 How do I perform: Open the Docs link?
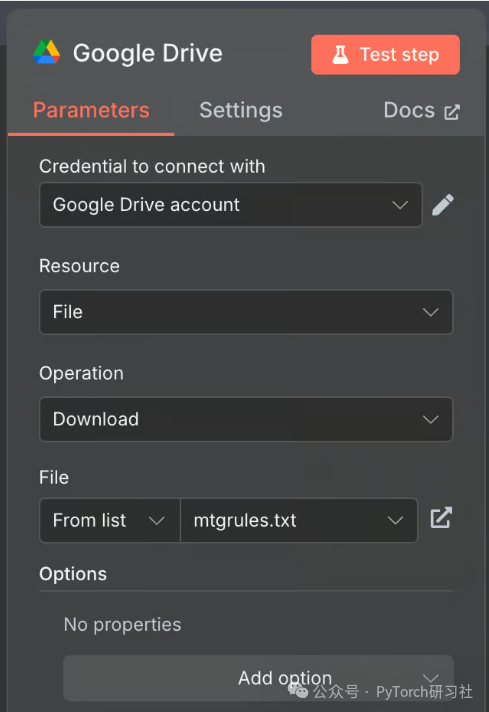[422, 110]
